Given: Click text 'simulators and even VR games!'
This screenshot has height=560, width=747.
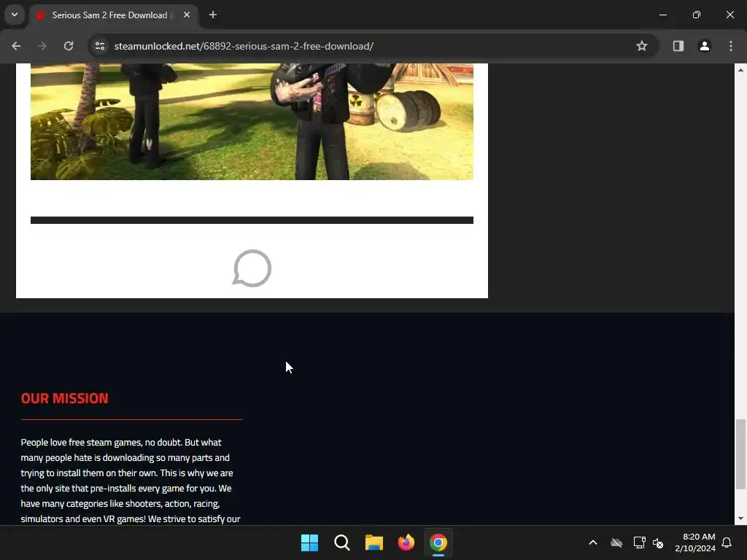Looking at the screenshot, I should (83, 518).
